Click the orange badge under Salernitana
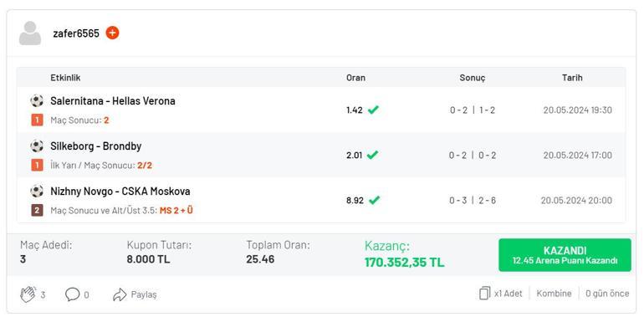The width and height of the screenshot is (644, 322). pos(37,120)
